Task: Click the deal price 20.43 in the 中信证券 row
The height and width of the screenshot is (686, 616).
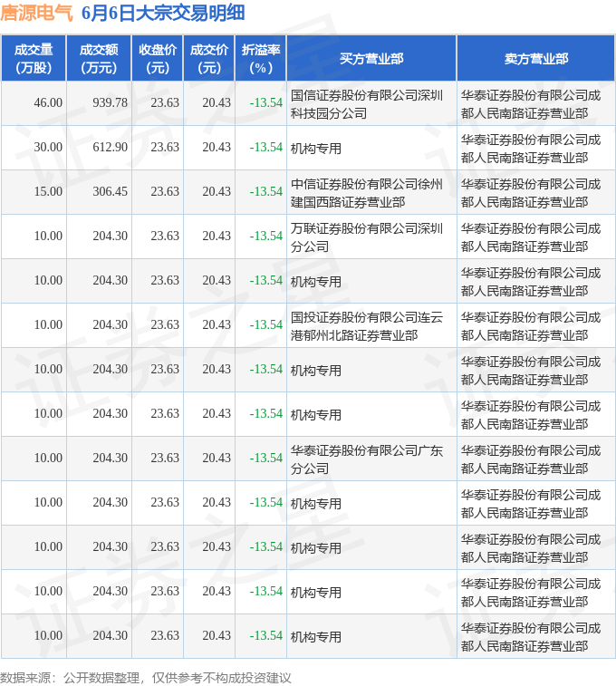Action: pos(217,191)
